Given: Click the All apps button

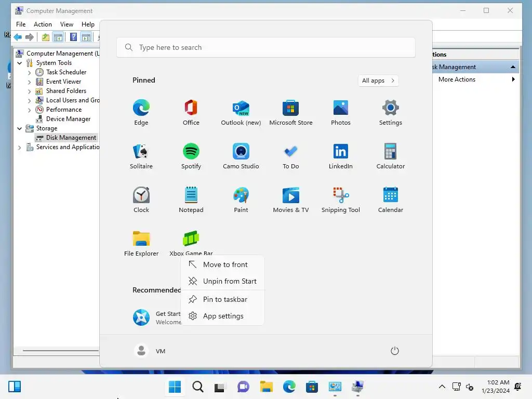Looking at the screenshot, I should [378, 81].
